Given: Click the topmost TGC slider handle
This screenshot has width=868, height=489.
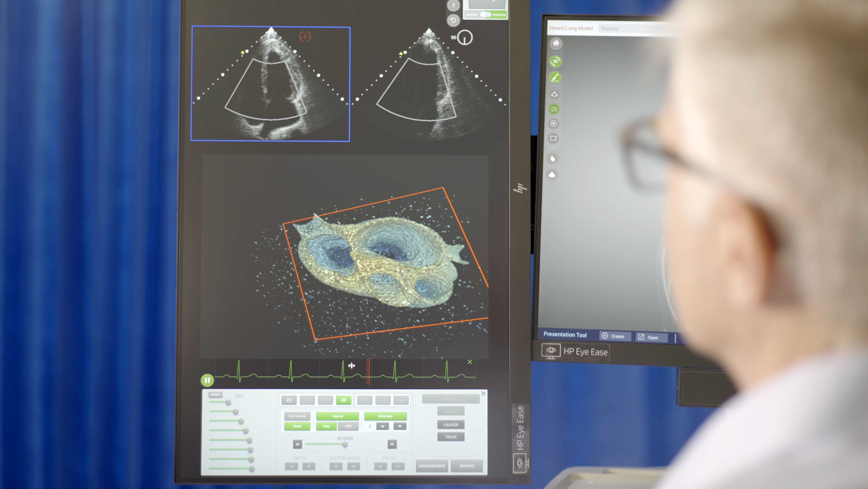Looking at the screenshot, I should pyautogui.click(x=228, y=403).
